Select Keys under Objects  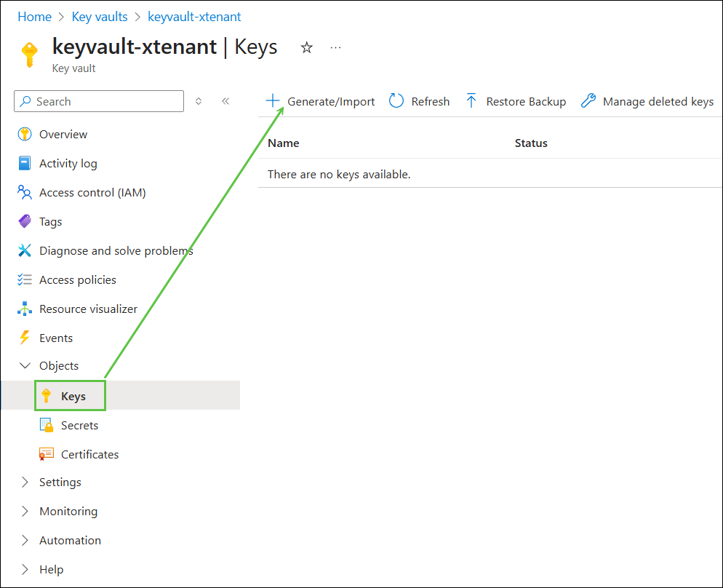[73, 396]
